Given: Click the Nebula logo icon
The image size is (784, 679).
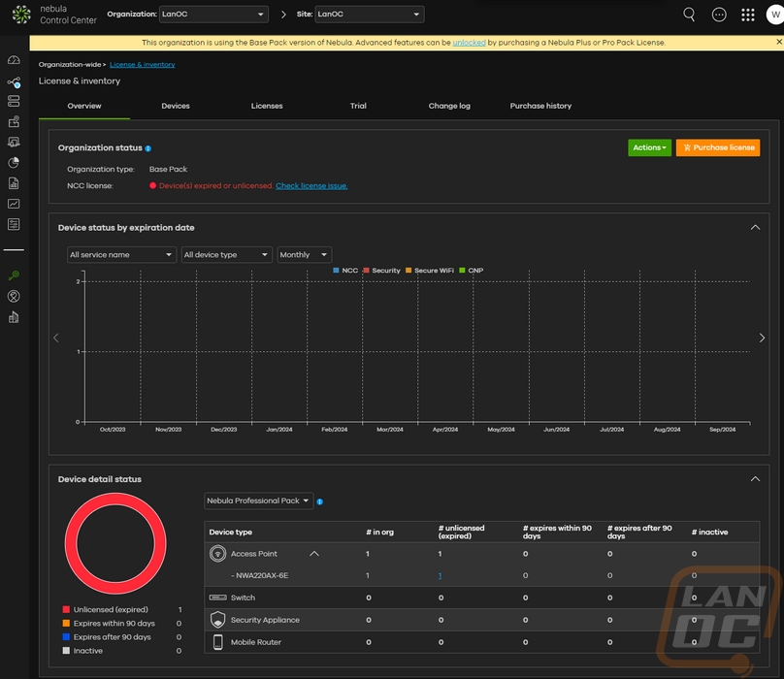Looking at the screenshot, I should [21, 15].
